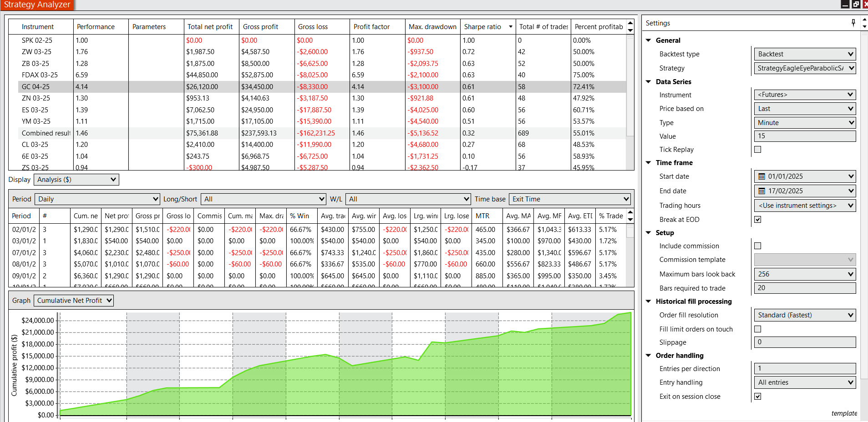Open the Strategy selection dropdown
Viewport: 868px width, 422px height.
[x=804, y=68]
